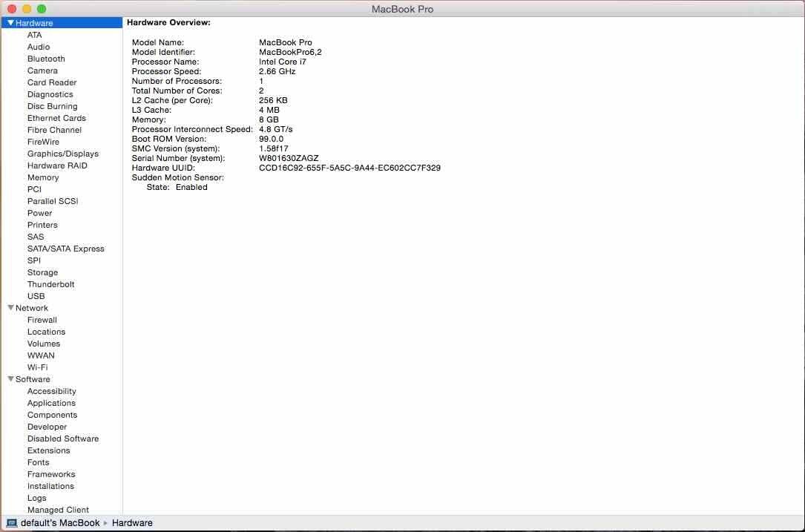Open Firewall settings info
The height and width of the screenshot is (532, 805).
point(42,320)
